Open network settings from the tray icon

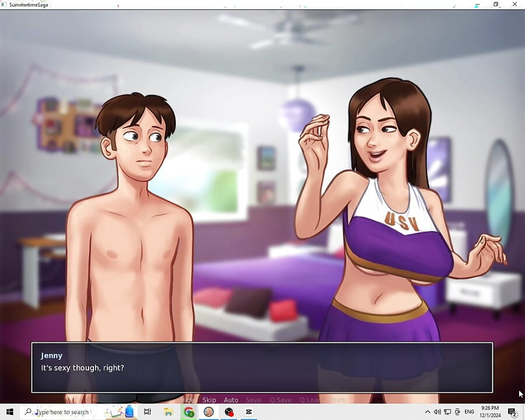[447, 412]
